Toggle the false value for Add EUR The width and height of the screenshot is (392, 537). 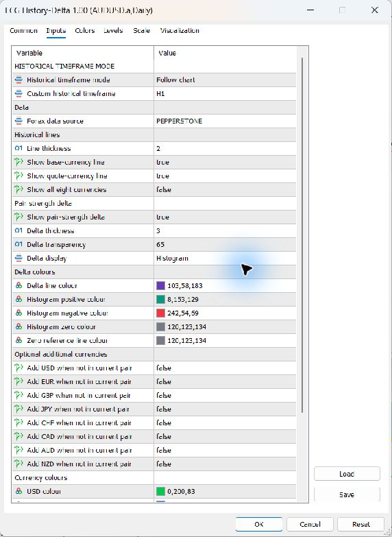225,381
